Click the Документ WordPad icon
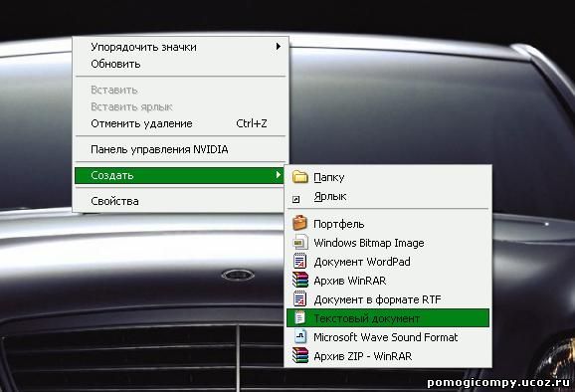 (x=299, y=261)
